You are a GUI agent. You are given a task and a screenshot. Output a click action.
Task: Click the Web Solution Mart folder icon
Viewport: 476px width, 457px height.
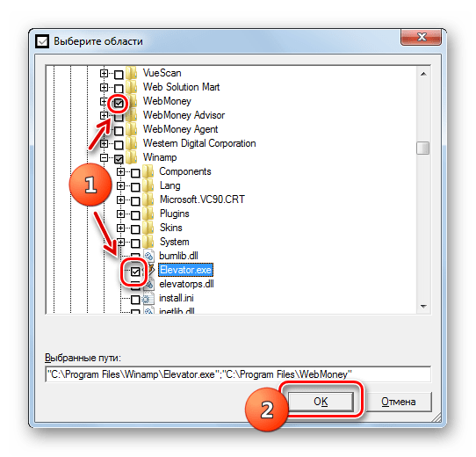(131, 87)
